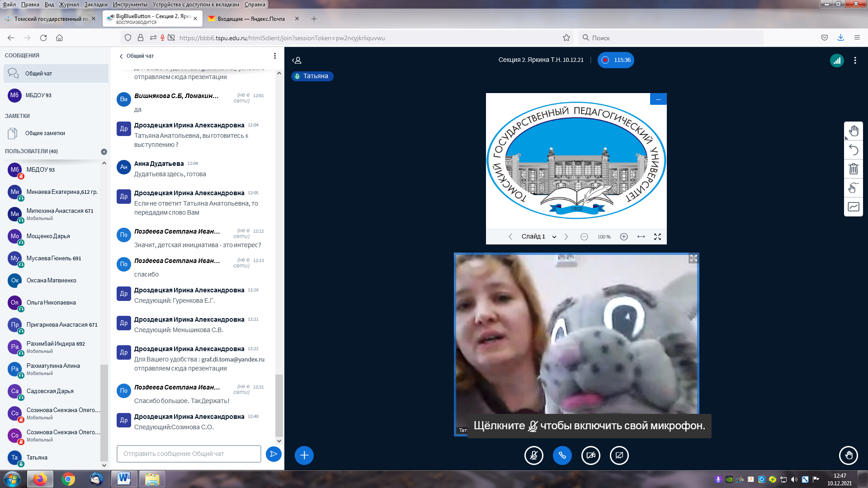Share webcam button in bottom controls
The height and width of the screenshot is (488, 868).
591,455
